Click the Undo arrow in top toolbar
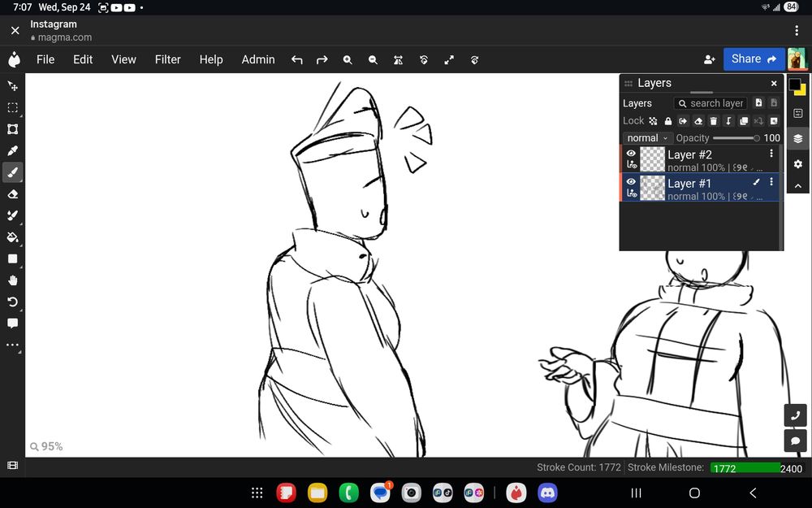This screenshot has height=508, width=812. tap(297, 59)
